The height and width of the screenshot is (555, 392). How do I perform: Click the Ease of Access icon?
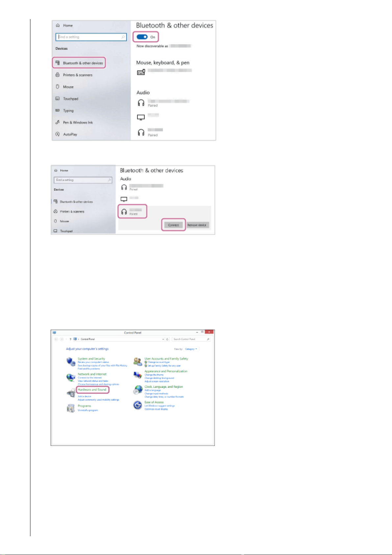pyautogui.click(x=138, y=405)
